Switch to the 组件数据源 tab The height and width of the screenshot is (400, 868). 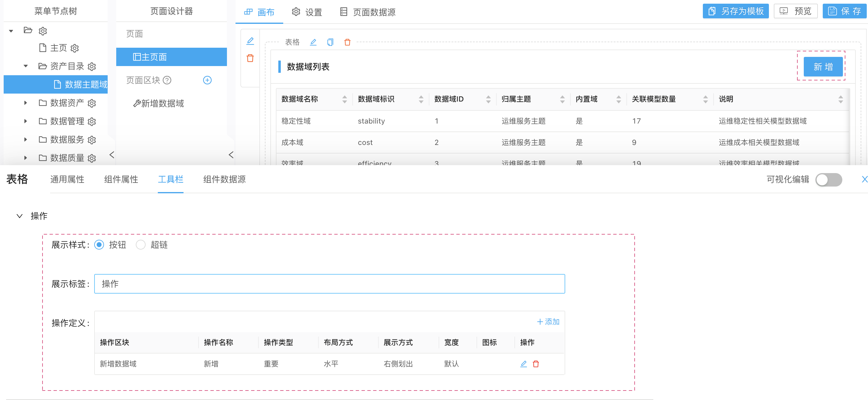point(224,179)
